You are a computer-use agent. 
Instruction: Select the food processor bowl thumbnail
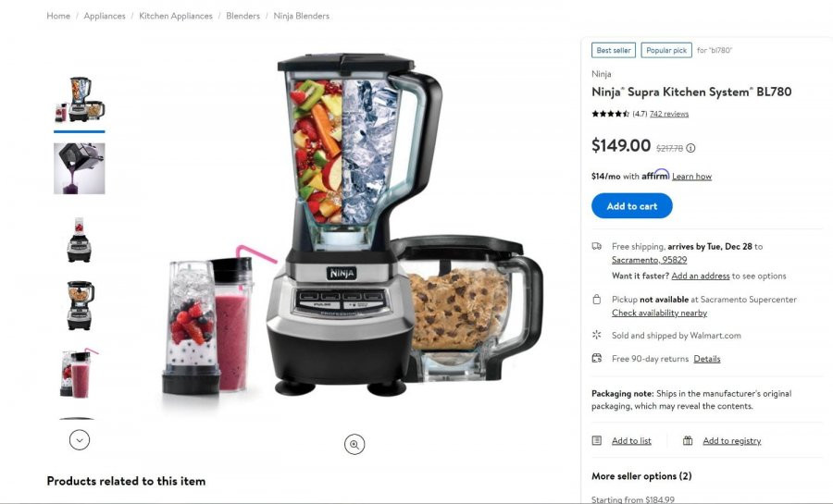(x=80, y=305)
